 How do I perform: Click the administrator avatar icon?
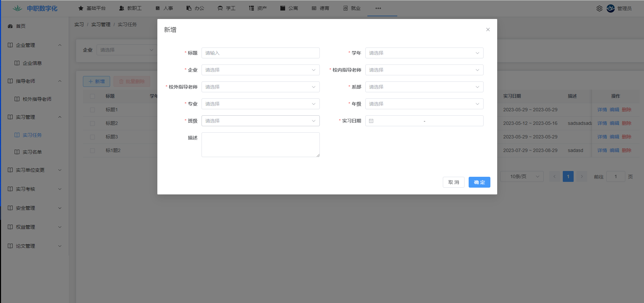click(611, 8)
